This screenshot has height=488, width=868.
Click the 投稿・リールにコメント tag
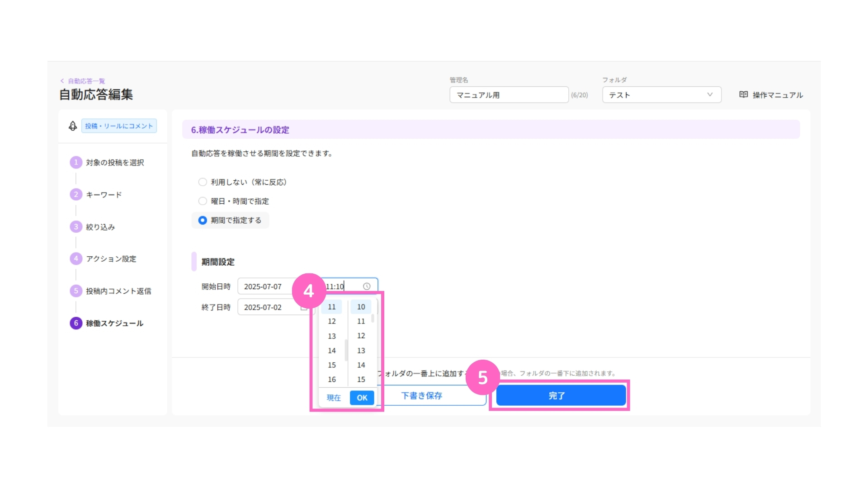coord(119,126)
